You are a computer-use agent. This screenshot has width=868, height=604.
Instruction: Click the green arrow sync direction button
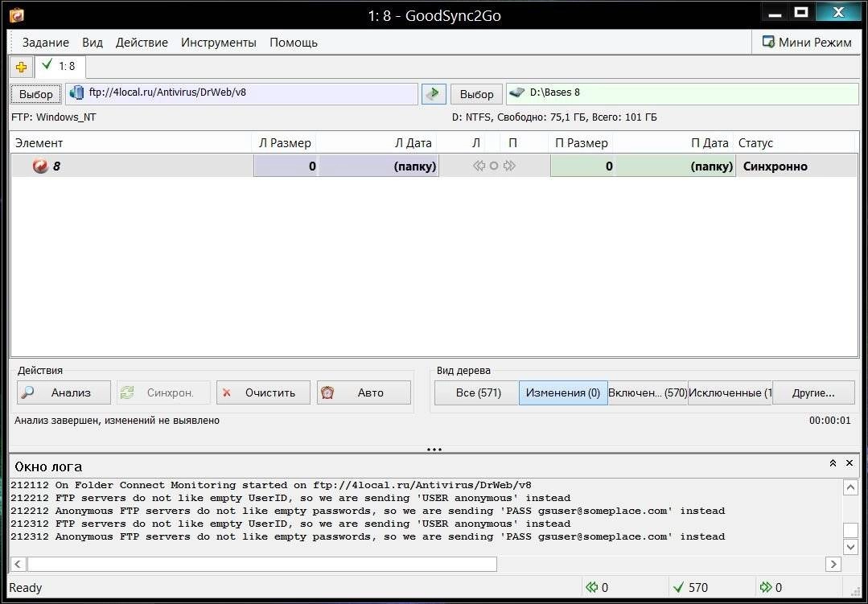(434, 93)
